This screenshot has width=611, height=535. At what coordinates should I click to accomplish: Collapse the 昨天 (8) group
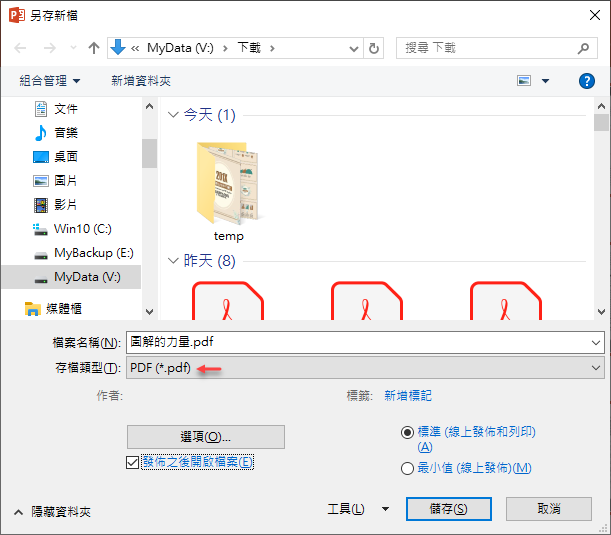pyautogui.click(x=173, y=261)
